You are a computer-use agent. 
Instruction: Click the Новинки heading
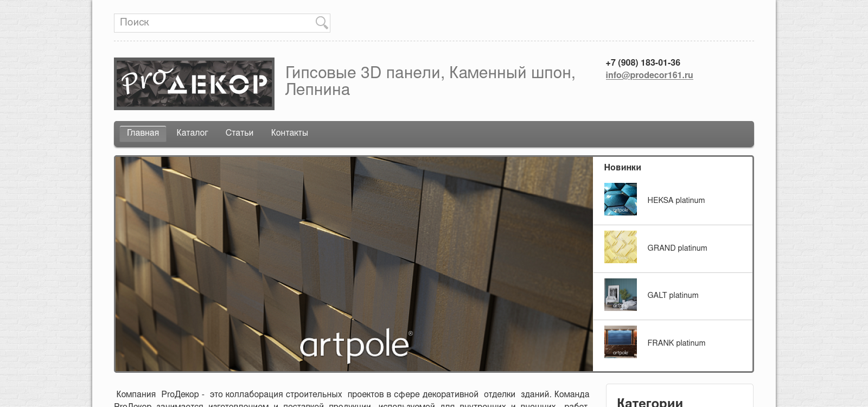622,168
